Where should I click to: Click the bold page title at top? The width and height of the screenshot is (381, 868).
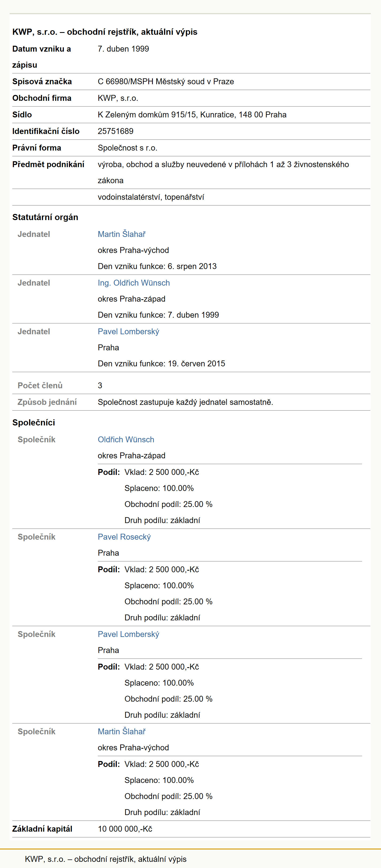105,32
